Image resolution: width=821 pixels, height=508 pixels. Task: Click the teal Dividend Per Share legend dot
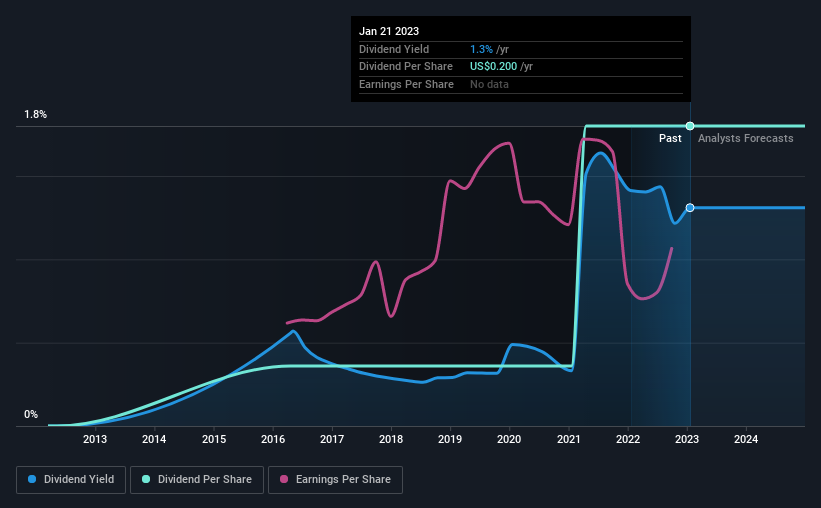point(146,479)
